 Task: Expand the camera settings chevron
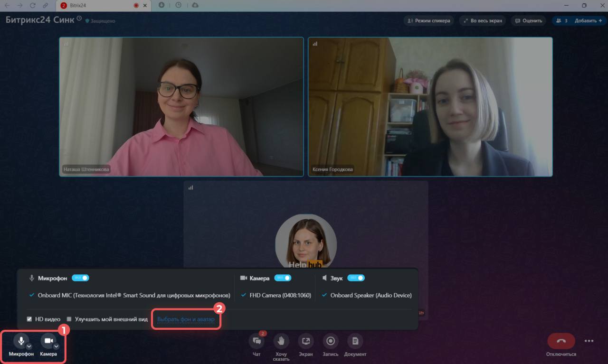(x=56, y=346)
